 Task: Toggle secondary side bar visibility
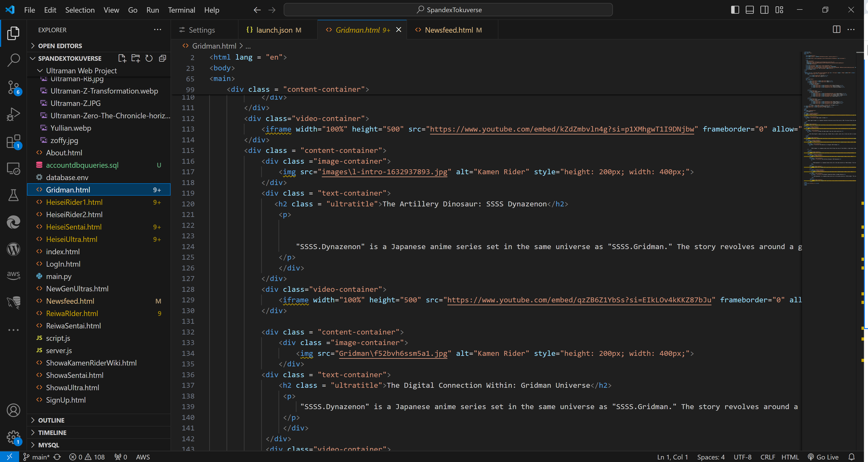764,10
